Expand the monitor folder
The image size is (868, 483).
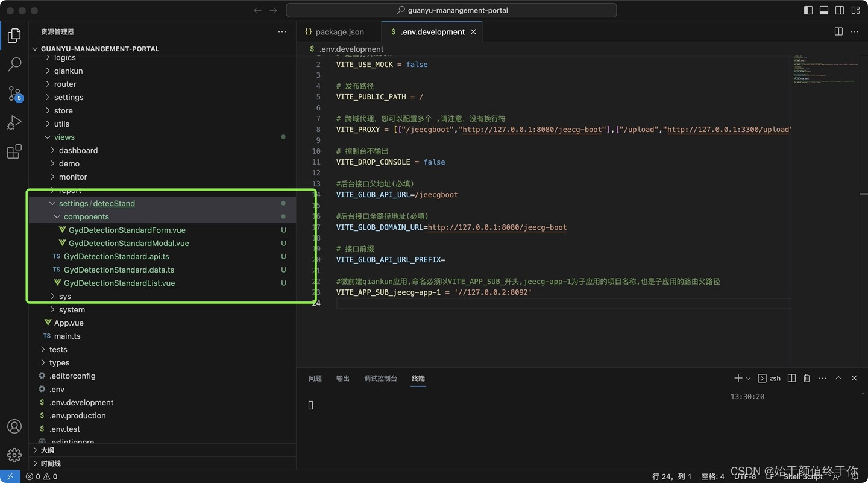pyautogui.click(x=163, y=177)
